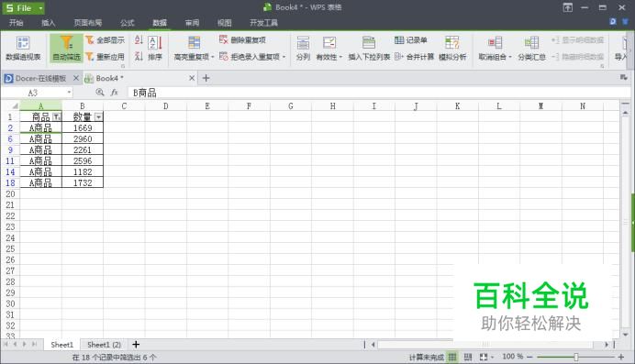Open the 排序 sort dialog
635x364 pixels.
(155, 48)
